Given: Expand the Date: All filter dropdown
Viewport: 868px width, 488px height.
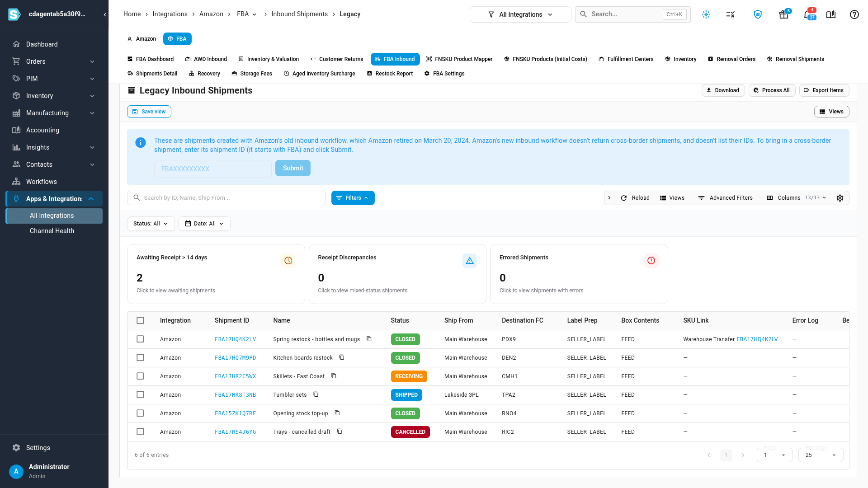Looking at the screenshot, I should (x=204, y=224).
